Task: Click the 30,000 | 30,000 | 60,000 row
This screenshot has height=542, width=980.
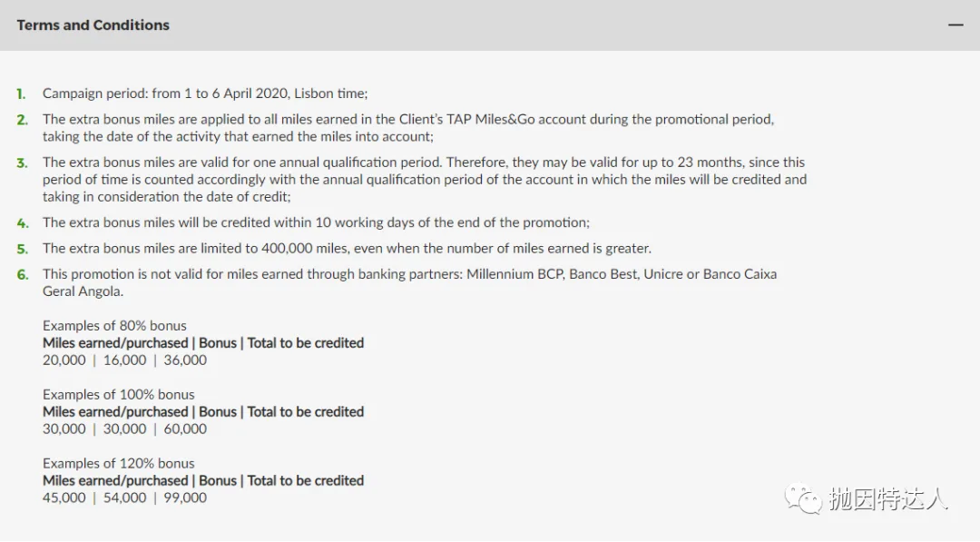Action: click(124, 429)
